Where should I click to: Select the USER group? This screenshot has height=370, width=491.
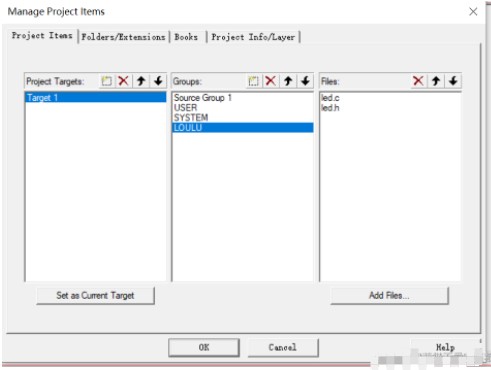point(243,108)
